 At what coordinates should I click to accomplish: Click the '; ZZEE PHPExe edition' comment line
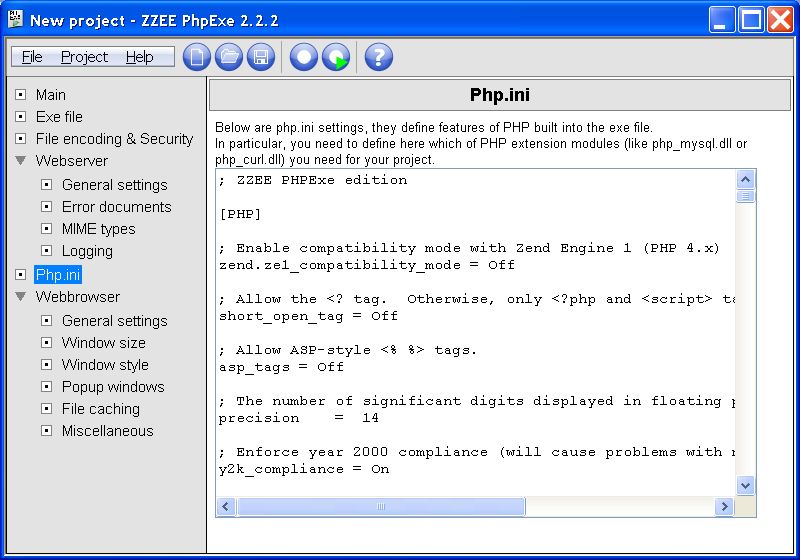click(313, 180)
